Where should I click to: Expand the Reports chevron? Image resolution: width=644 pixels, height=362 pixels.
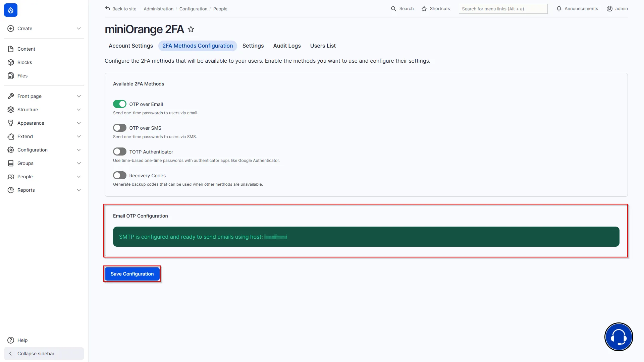tap(79, 190)
